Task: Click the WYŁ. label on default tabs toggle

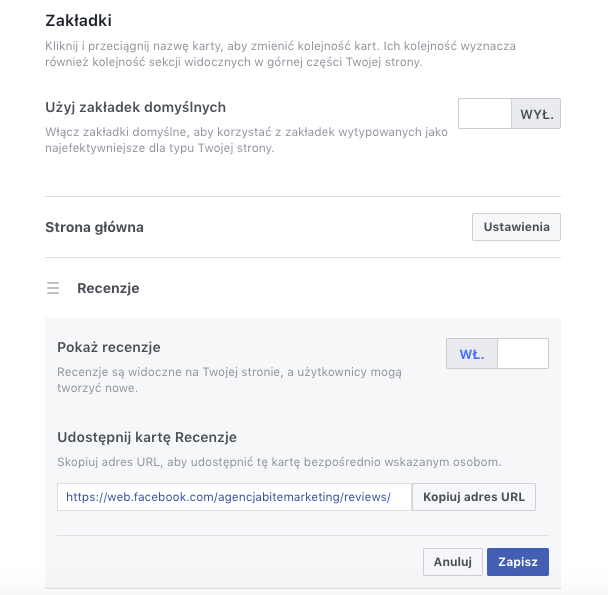Action: [x=537, y=114]
